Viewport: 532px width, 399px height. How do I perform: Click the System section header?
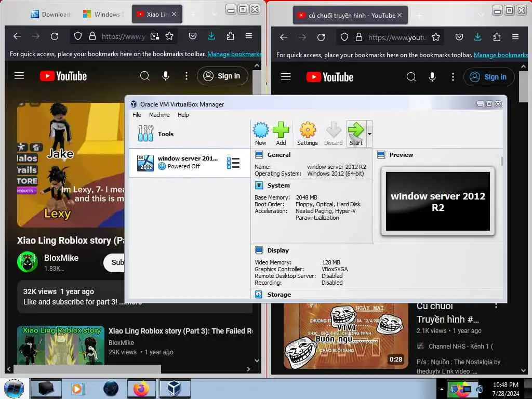pos(278,185)
